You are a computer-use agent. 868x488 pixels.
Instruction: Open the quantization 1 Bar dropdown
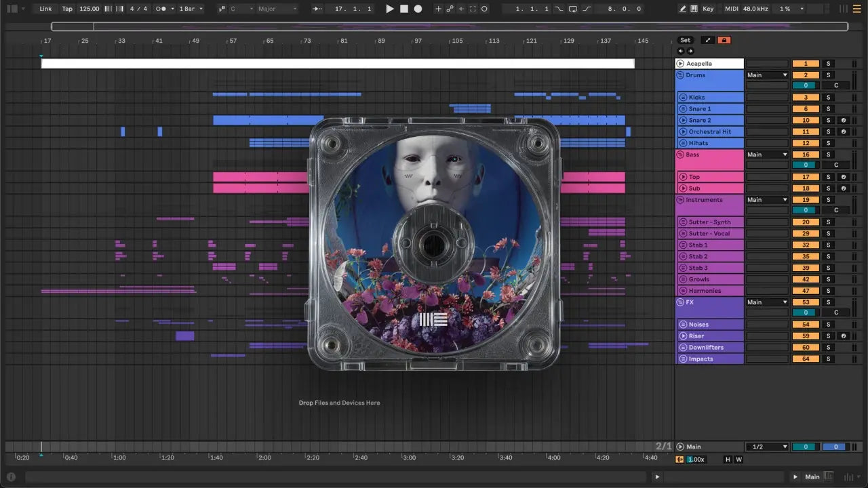coord(191,9)
